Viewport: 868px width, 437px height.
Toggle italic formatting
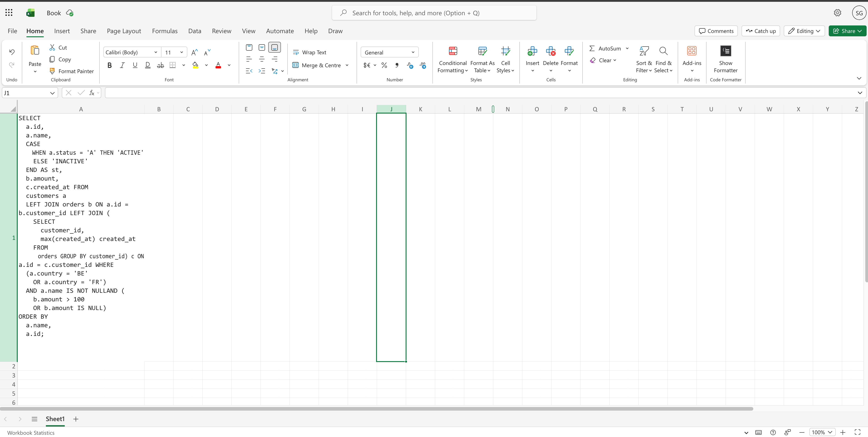pyautogui.click(x=122, y=65)
